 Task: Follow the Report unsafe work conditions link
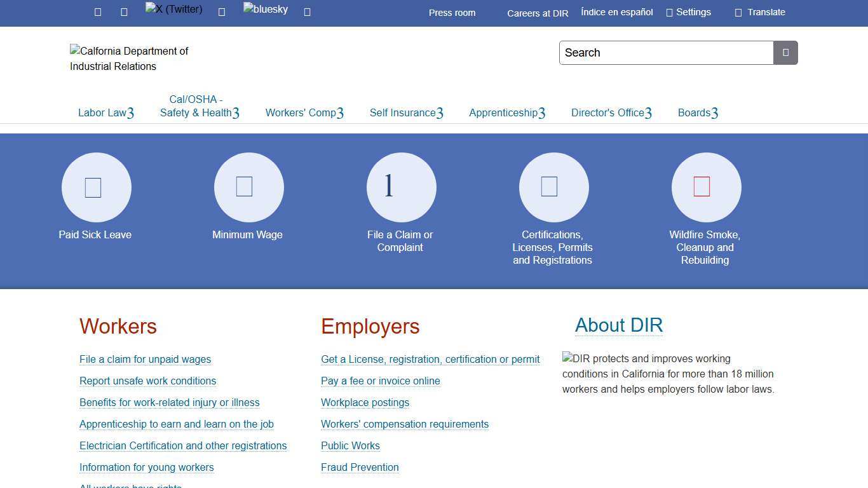tap(148, 381)
